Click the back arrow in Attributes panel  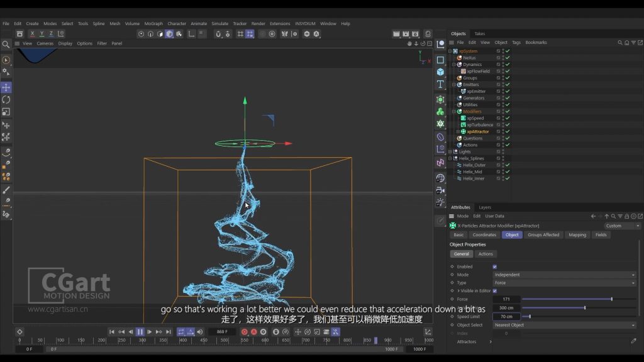pos(593,216)
